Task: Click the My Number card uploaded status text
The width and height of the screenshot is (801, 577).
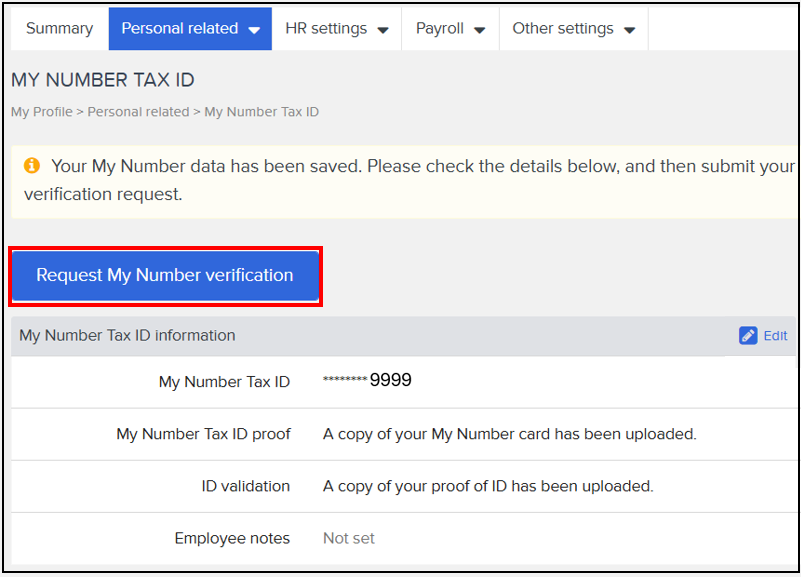Action: click(509, 434)
